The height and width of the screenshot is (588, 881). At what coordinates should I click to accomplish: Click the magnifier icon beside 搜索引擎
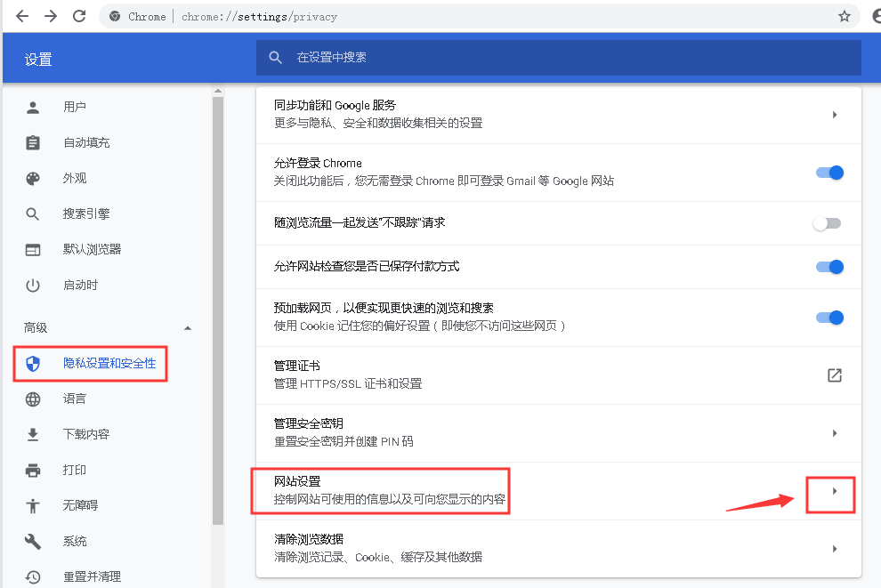(33, 214)
